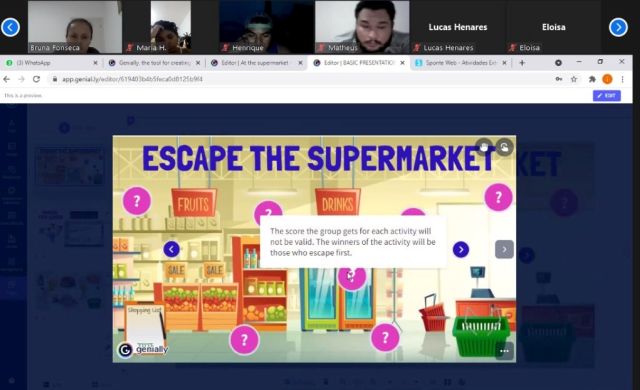Click the blue EDIT button

pos(607,95)
